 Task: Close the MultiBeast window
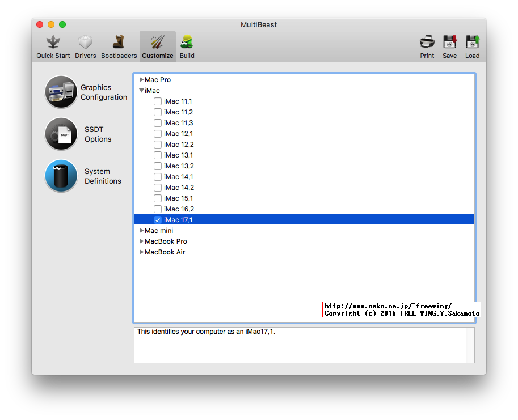(40, 24)
